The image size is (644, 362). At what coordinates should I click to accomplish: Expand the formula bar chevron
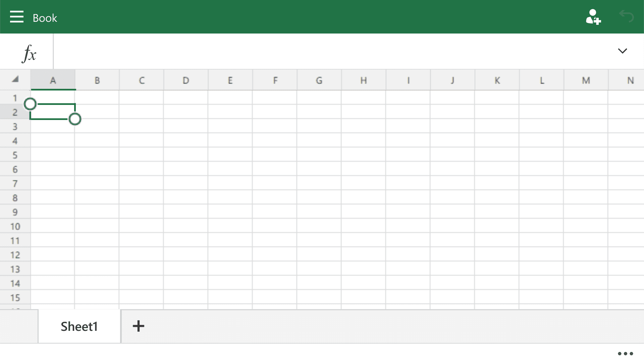pyautogui.click(x=623, y=51)
